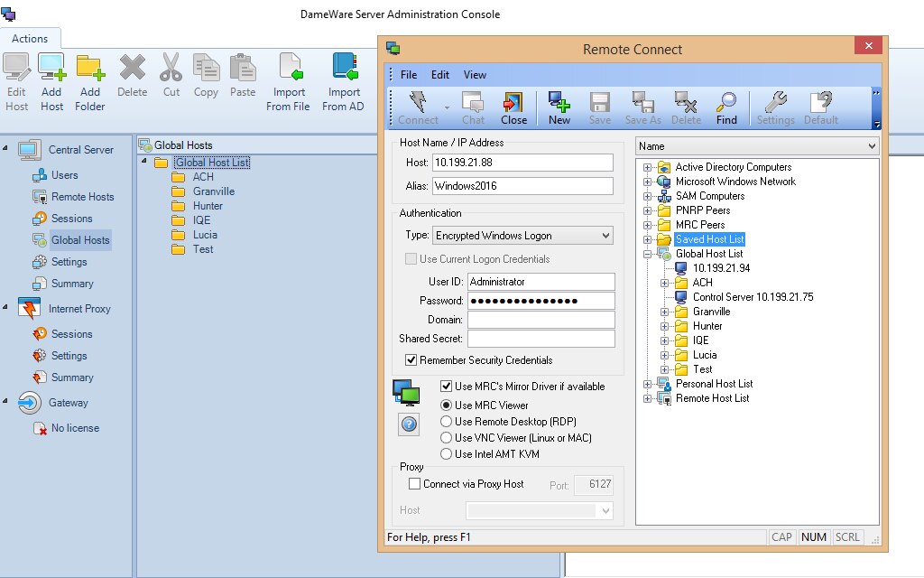Click the Connect button
This screenshot has width=924, height=578.
click(418, 107)
